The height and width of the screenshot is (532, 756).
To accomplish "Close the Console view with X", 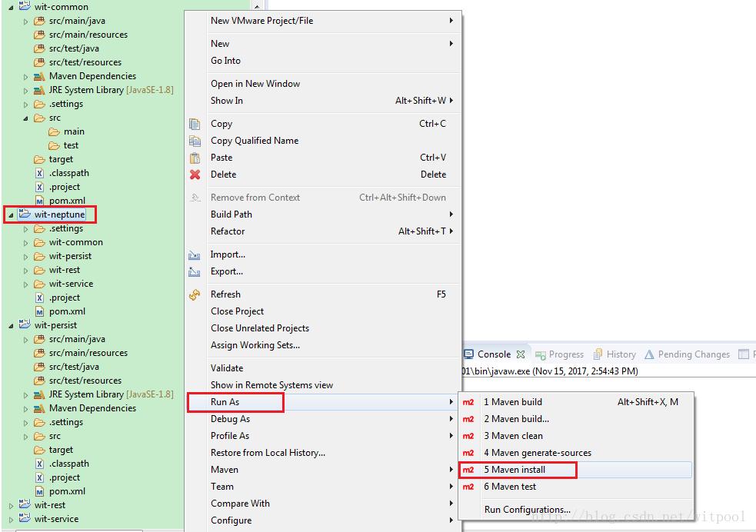I will (521, 354).
